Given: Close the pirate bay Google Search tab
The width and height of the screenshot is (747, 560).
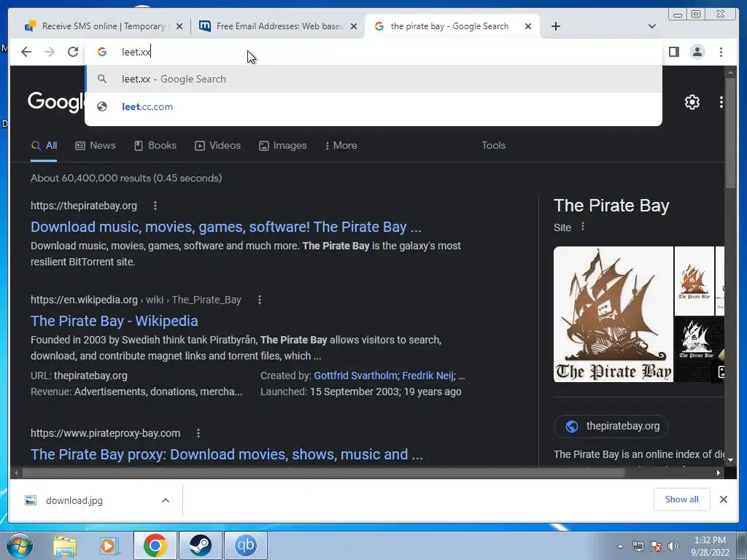Looking at the screenshot, I should tap(528, 27).
